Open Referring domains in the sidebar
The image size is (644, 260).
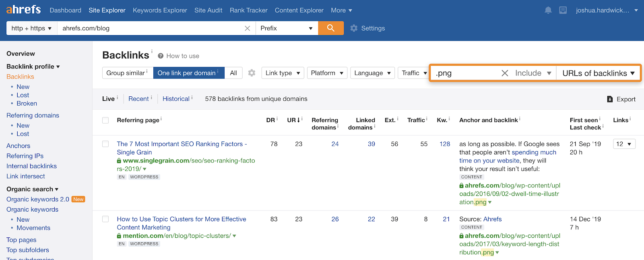[x=33, y=115]
